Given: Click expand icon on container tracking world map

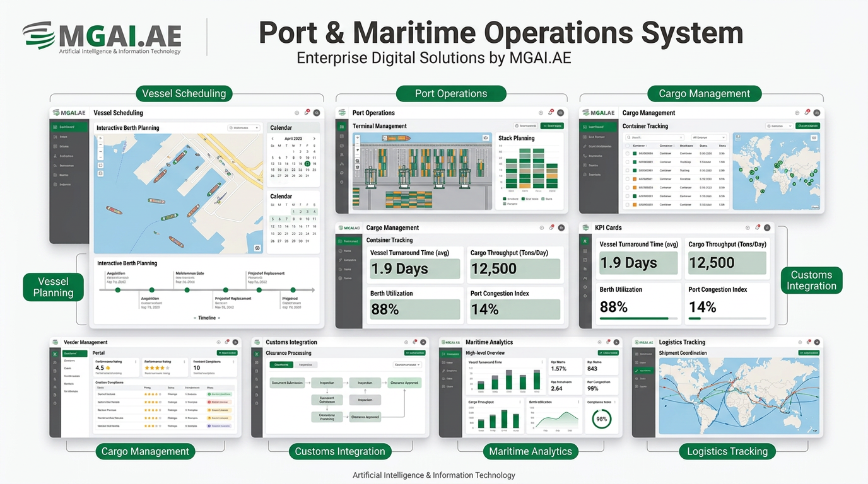Looking at the screenshot, I should (814, 138).
